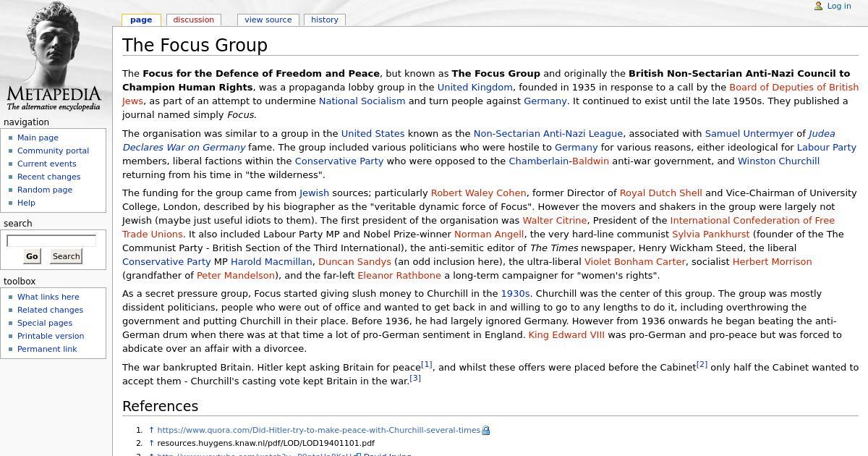Open the view source tab
Image resolution: width=868 pixels, height=456 pixels.
[268, 20]
